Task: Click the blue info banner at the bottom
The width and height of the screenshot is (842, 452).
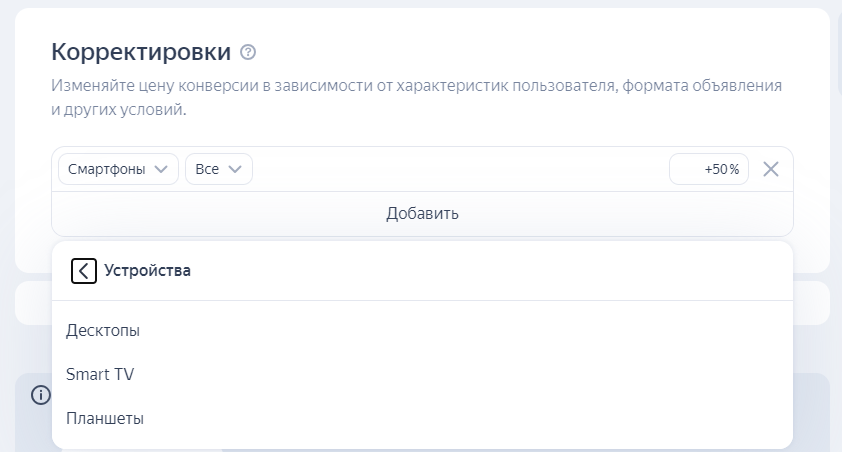Action: point(32,424)
